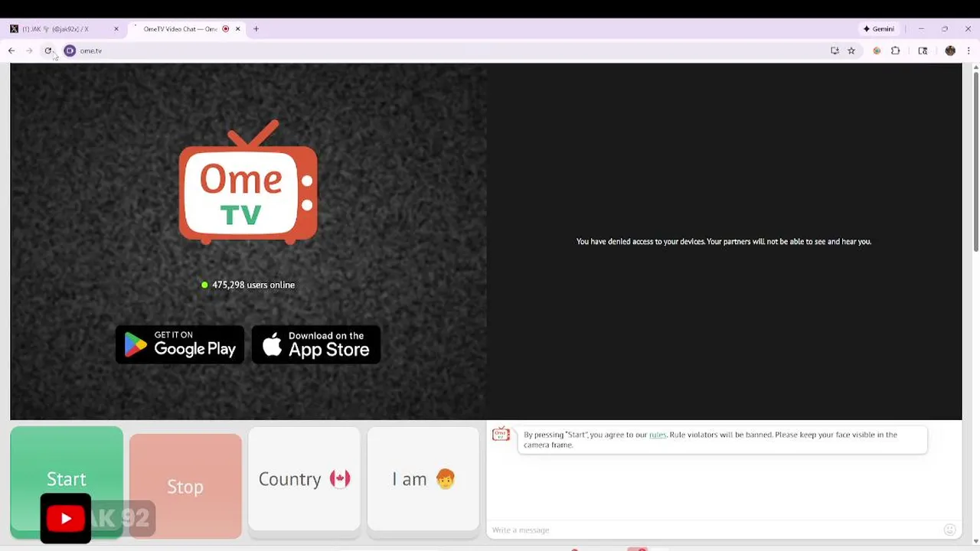The height and width of the screenshot is (551, 980).
Task: Open site info icon beside ome.tv
Action: click(x=70, y=51)
